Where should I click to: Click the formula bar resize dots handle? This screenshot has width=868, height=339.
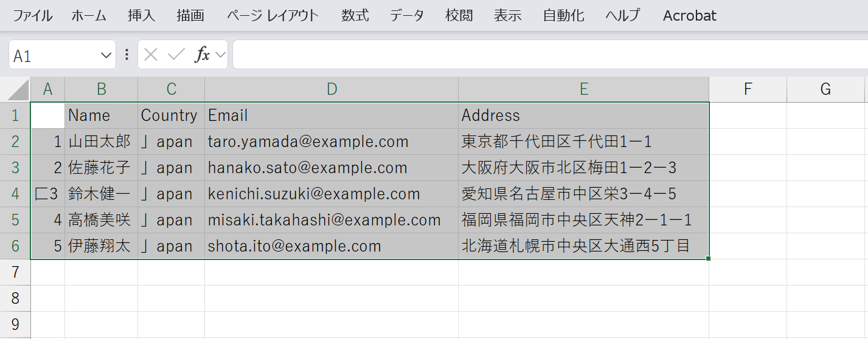127,55
